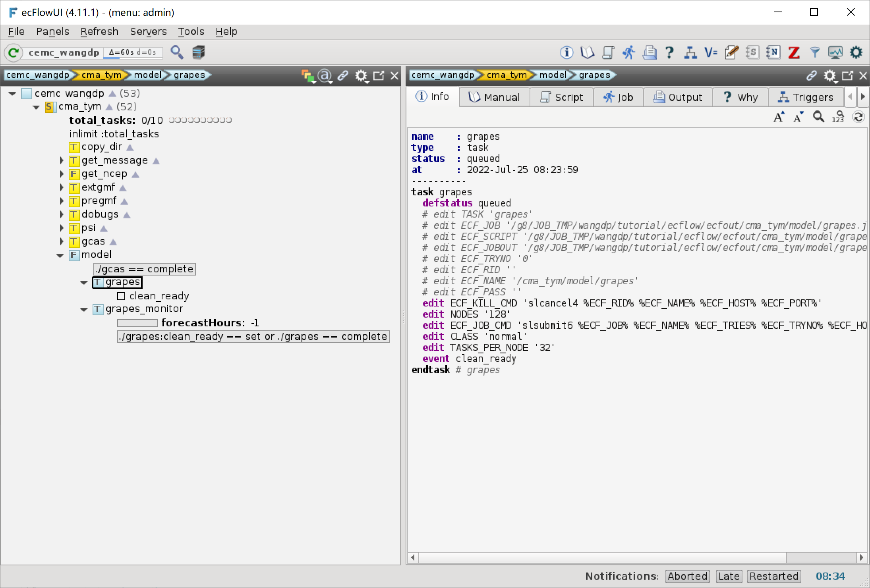
Task: Expand the psi task node
Action: [62, 228]
